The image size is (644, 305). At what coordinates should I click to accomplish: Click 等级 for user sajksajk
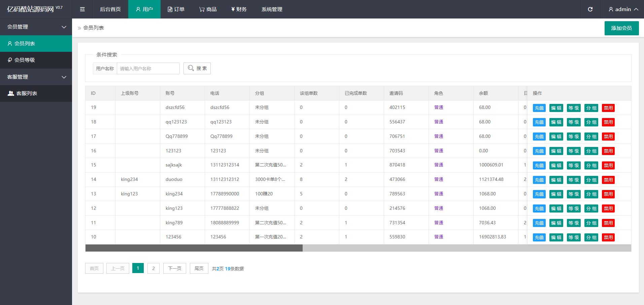coord(574,165)
